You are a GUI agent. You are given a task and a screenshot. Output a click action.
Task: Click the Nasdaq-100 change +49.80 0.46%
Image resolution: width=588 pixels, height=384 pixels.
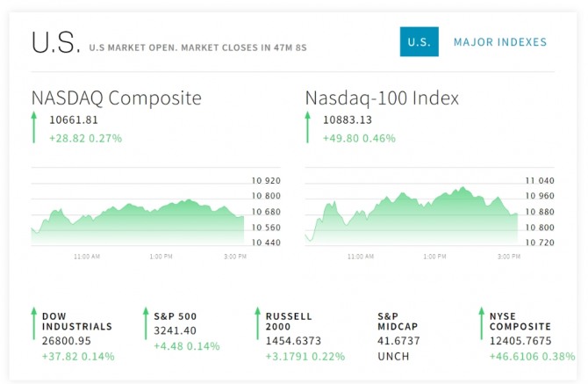point(359,138)
